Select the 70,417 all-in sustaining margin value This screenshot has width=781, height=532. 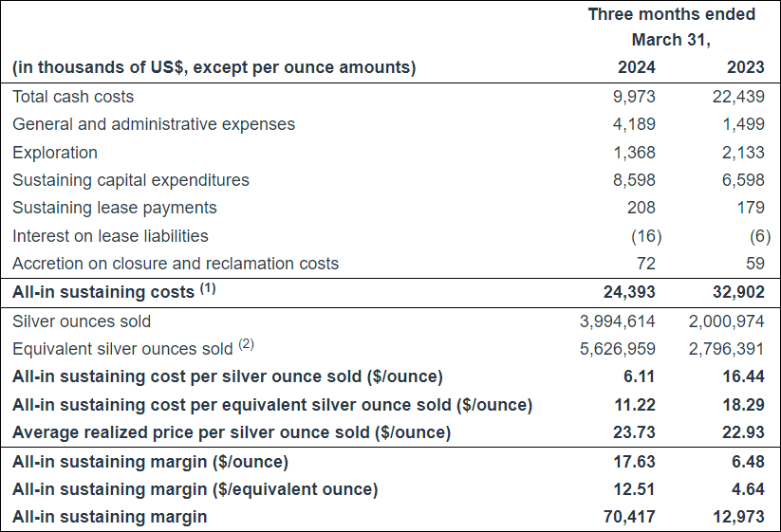(x=630, y=517)
